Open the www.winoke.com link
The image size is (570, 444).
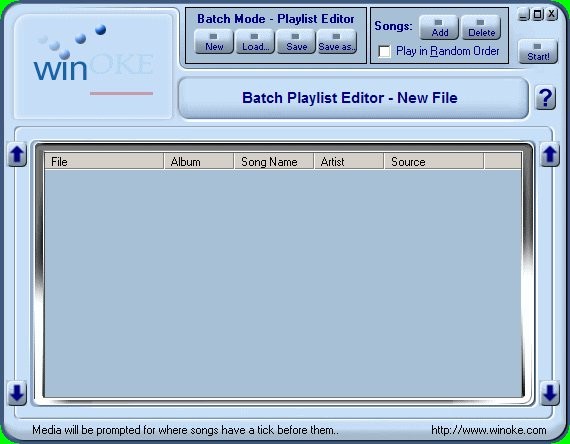click(489, 430)
